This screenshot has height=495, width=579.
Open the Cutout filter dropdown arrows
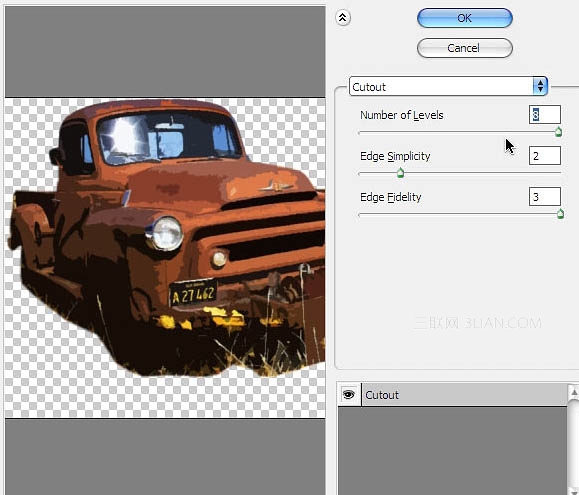click(540, 86)
